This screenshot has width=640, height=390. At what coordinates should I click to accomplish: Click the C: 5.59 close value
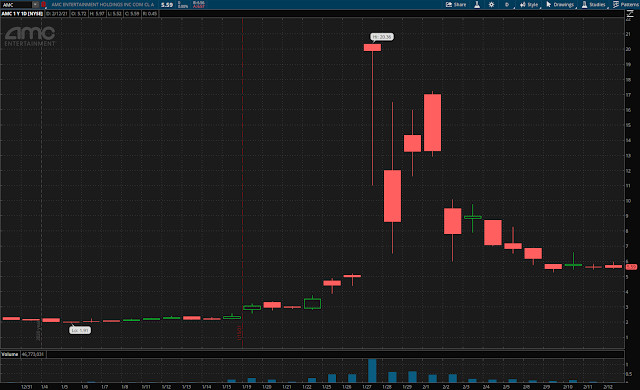(x=132, y=13)
